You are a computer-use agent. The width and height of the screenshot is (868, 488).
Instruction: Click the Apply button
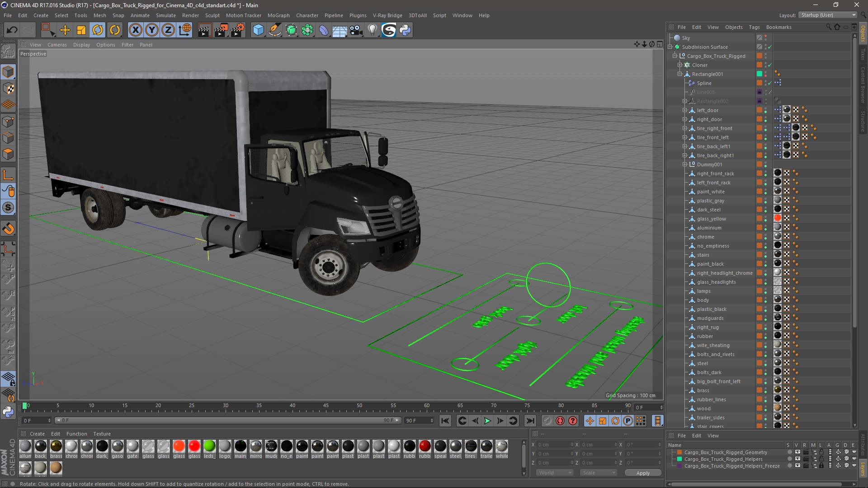point(643,473)
